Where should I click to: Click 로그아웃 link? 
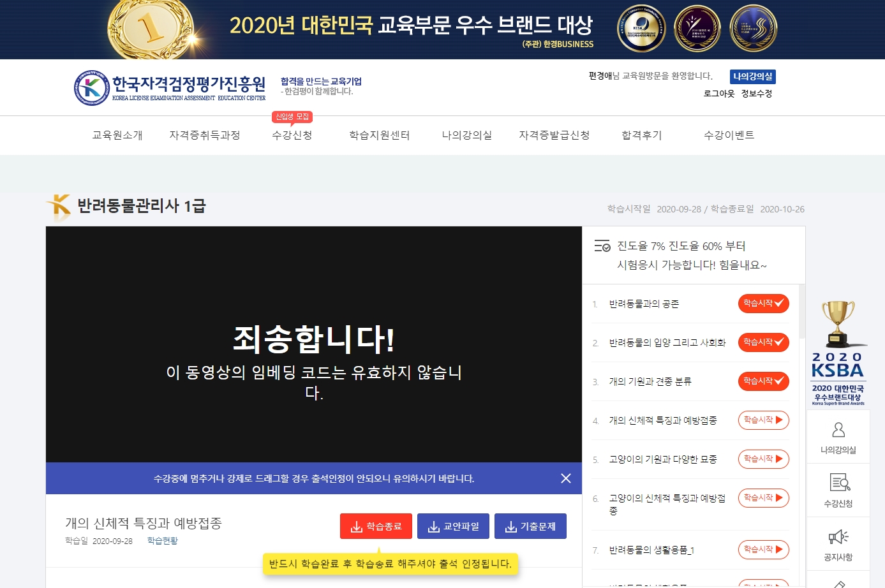click(x=719, y=94)
